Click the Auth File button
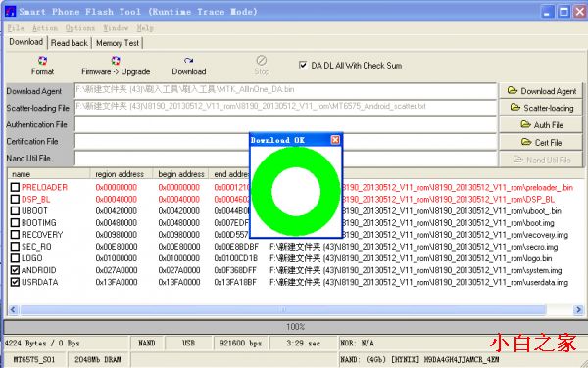Viewport: 588px width, 368px height. pyautogui.click(x=541, y=125)
